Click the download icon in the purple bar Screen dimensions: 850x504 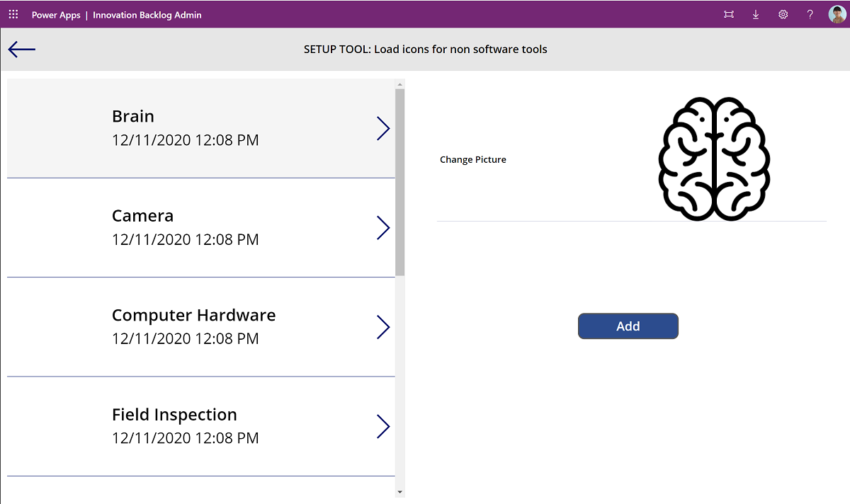pyautogui.click(x=755, y=14)
